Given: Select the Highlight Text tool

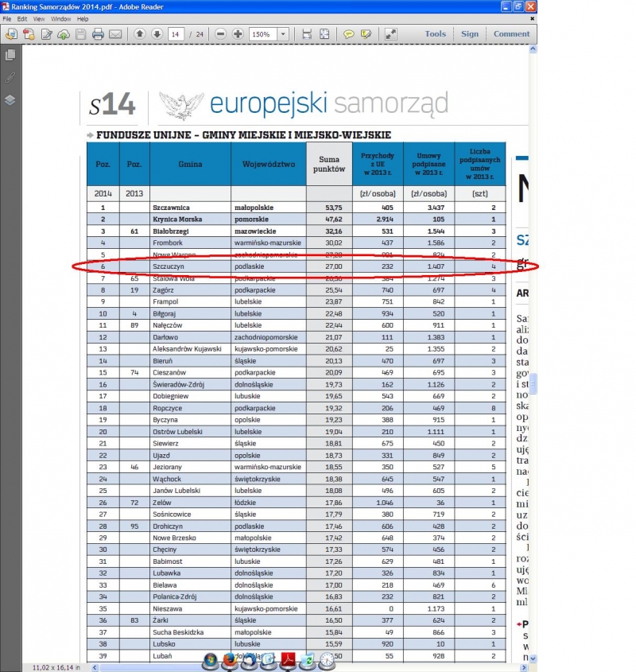Looking at the screenshot, I should [366, 34].
